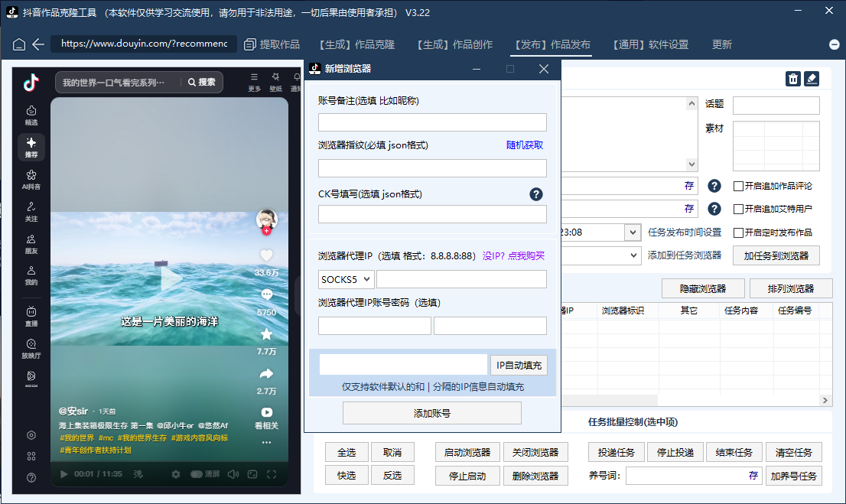Click the video playback progress bar

pyautogui.click(x=168, y=459)
